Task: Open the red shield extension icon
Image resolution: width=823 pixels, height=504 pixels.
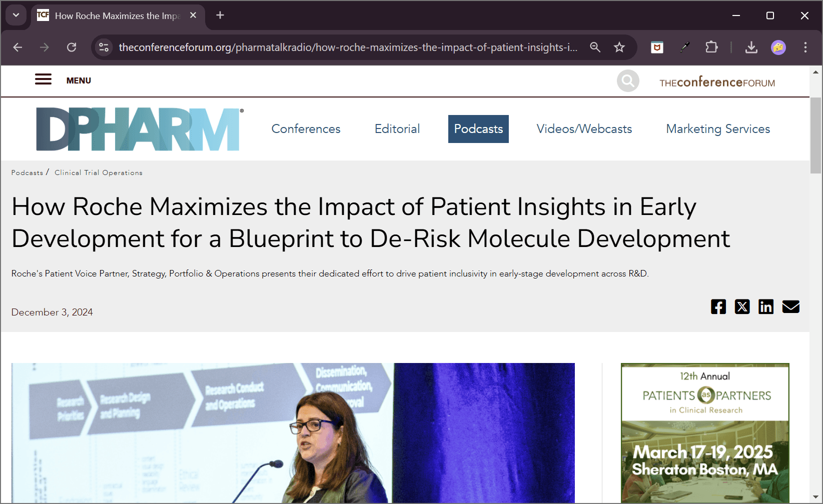Action: (x=657, y=47)
